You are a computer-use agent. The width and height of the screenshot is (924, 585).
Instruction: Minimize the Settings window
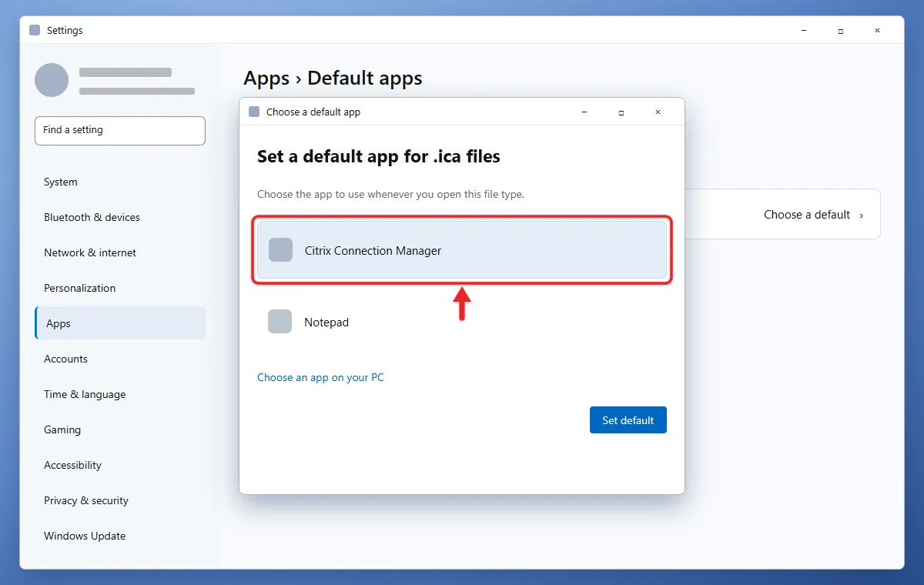[803, 31]
